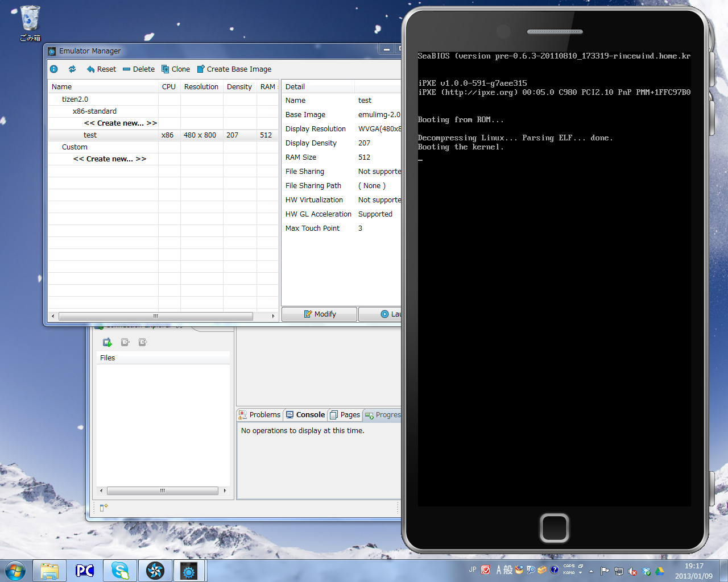728x582 pixels.
Task: Click the HW GL Acceleration Supported value
Action: [x=375, y=214]
